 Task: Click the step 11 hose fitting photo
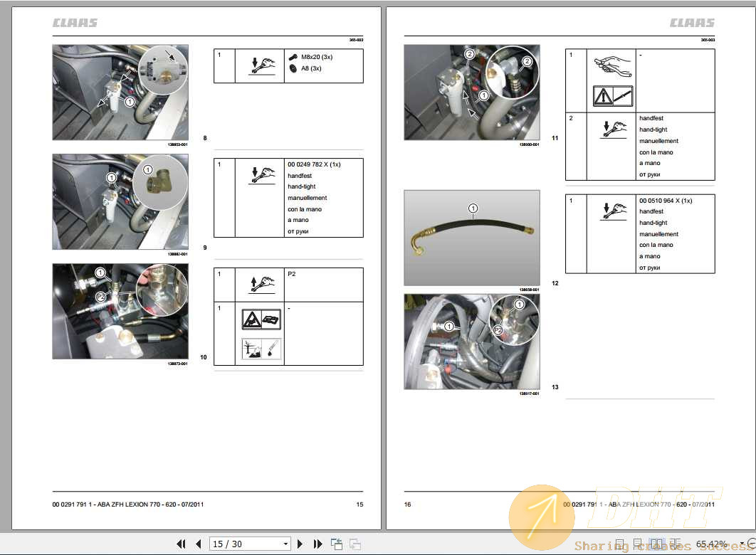click(472, 92)
